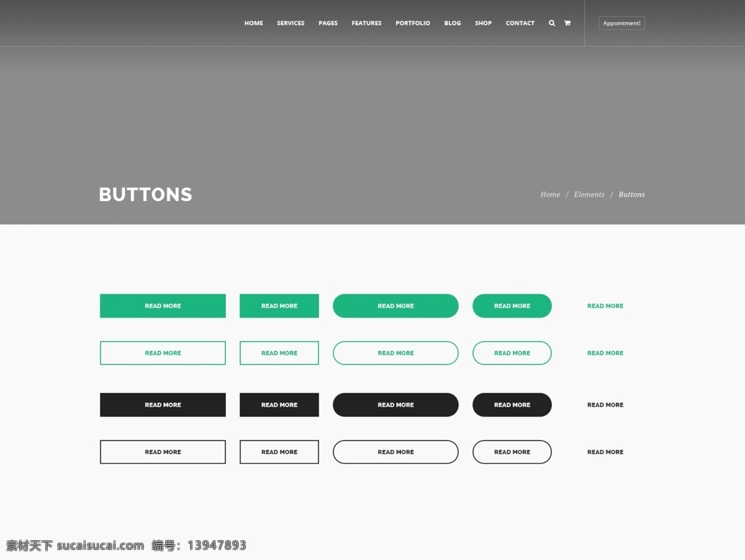The width and height of the screenshot is (745, 560).
Task: Select the Buttons breadcrumb text
Action: click(x=631, y=194)
